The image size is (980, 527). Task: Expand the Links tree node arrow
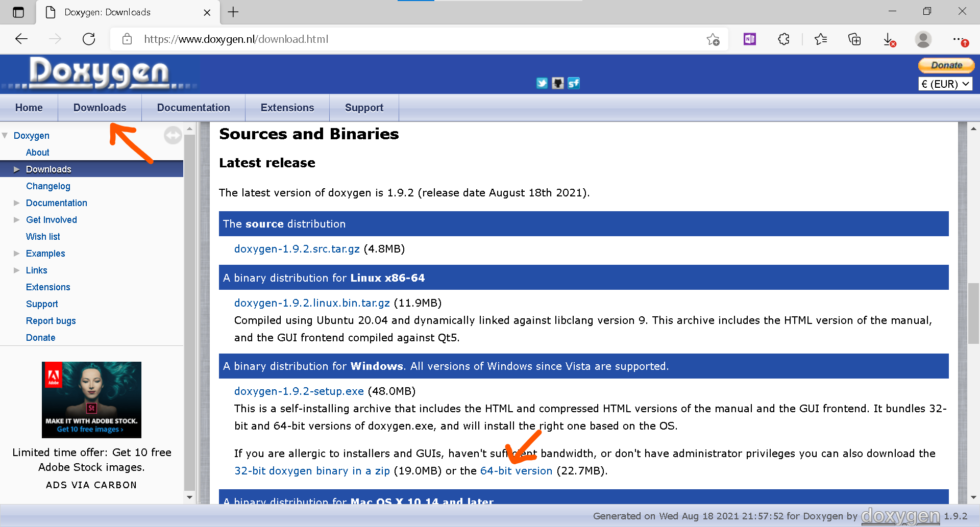16,270
